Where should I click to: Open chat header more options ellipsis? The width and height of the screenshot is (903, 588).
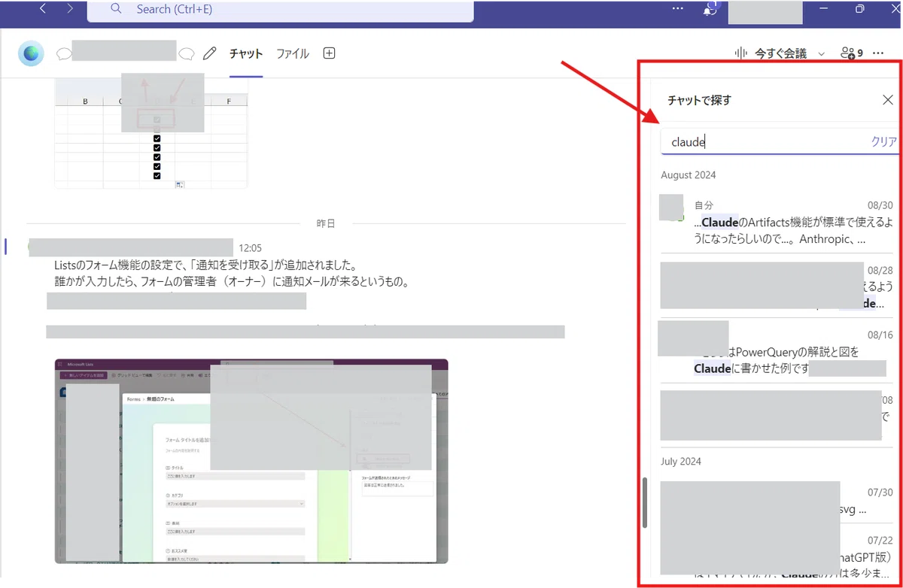click(877, 53)
